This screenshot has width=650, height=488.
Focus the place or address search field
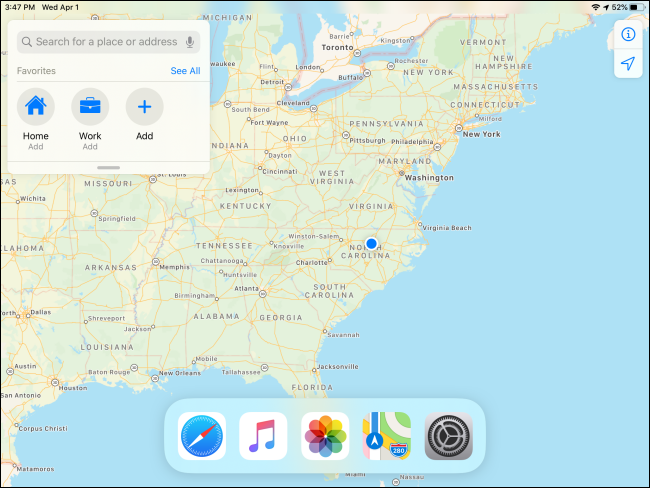(109, 42)
